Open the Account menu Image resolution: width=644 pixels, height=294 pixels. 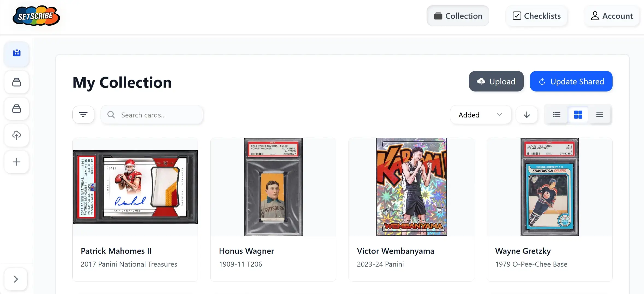point(612,16)
